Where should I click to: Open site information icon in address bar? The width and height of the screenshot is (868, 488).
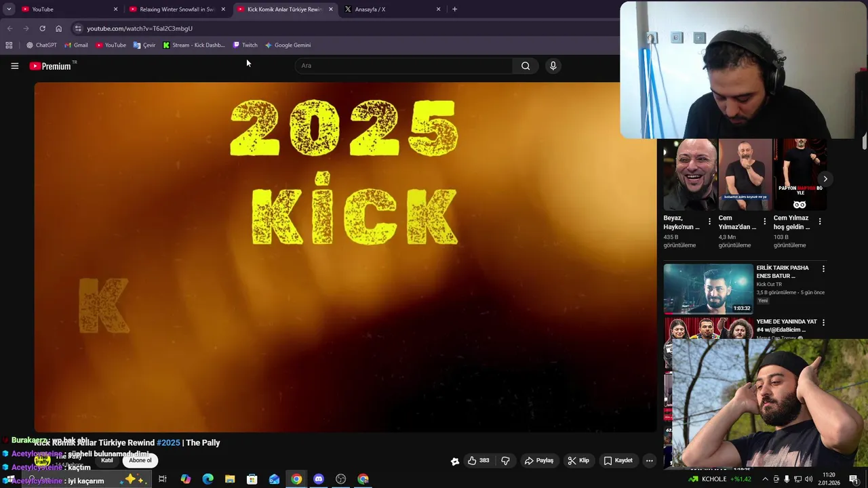[78, 28]
